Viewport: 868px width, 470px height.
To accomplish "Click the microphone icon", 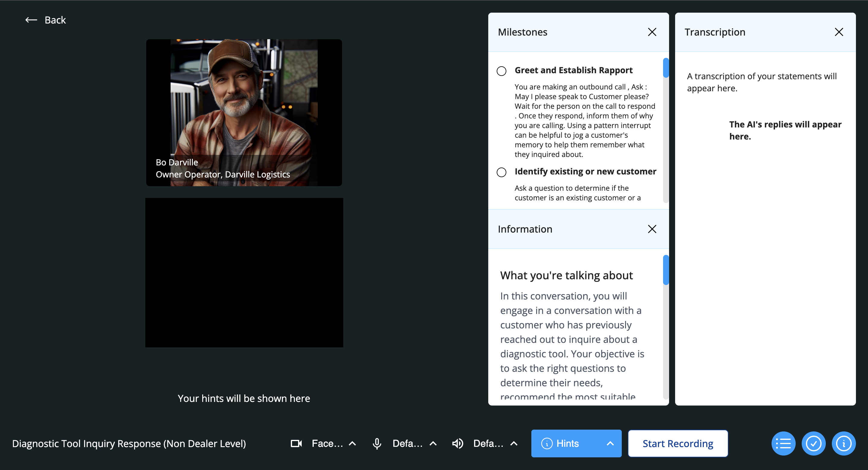I will click(x=377, y=443).
